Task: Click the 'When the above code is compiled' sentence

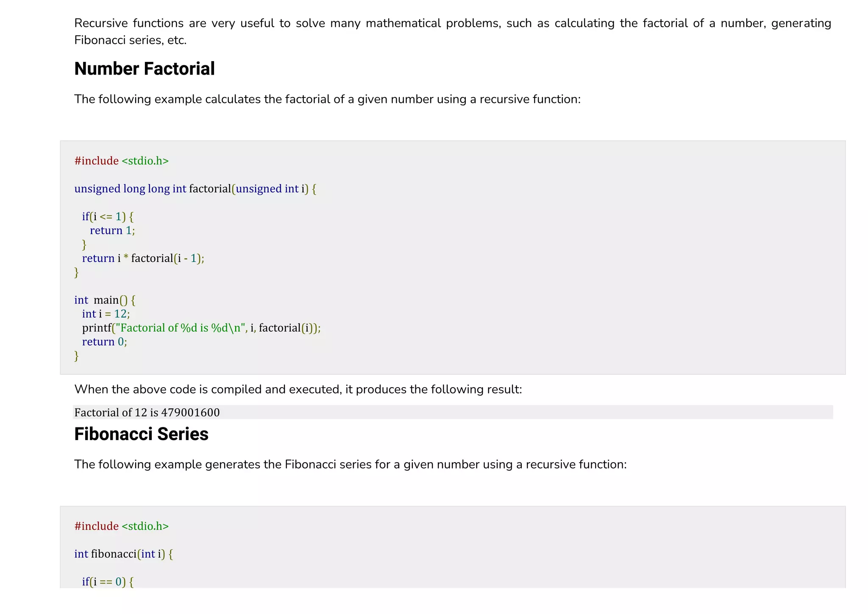Action: [298, 389]
